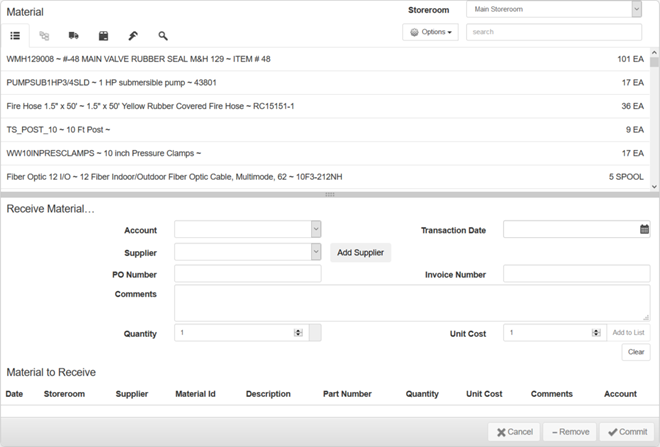Click the Unit Cost spinner arrows
Screen dimensions: 660x447
click(x=594, y=333)
